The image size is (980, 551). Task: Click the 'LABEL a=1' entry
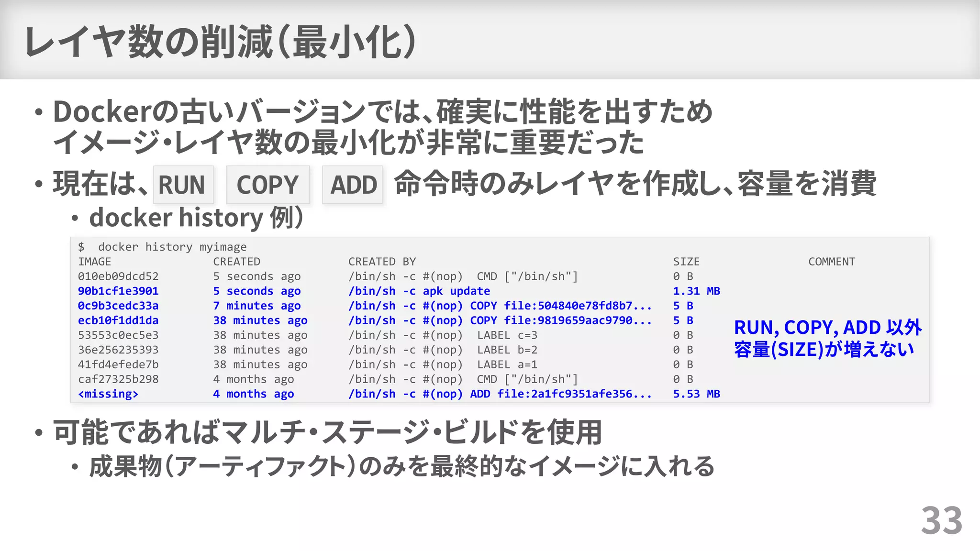[507, 364]
